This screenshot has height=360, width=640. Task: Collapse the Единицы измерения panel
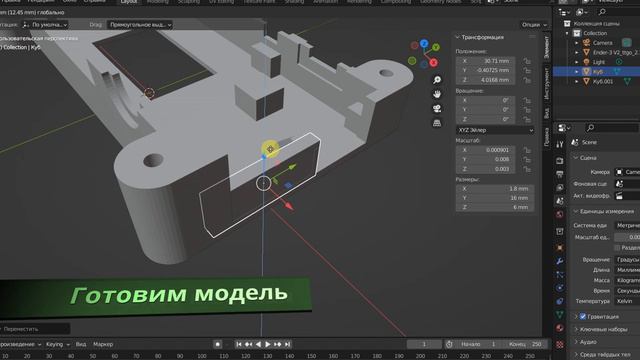[x=603, y=211]
